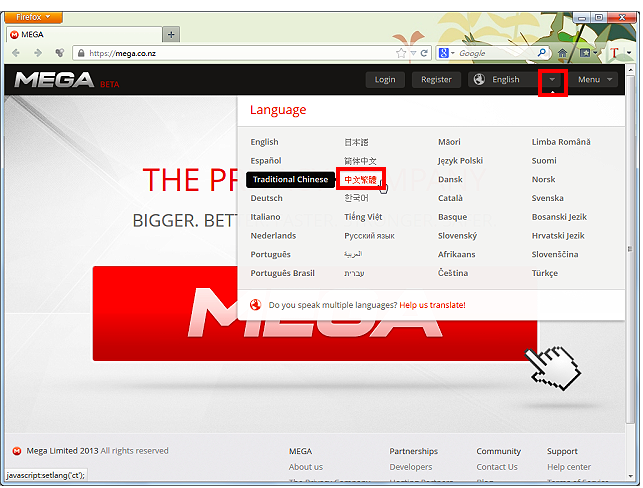Select Nederlands language

point(273,236)
